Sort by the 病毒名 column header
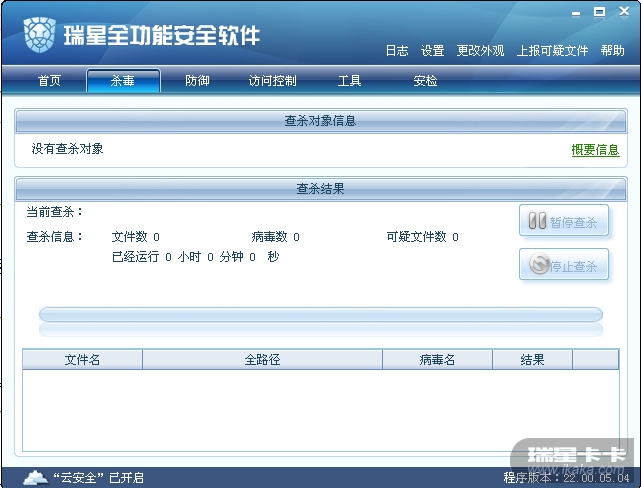The image size is (641, 488). pos(437,360)
